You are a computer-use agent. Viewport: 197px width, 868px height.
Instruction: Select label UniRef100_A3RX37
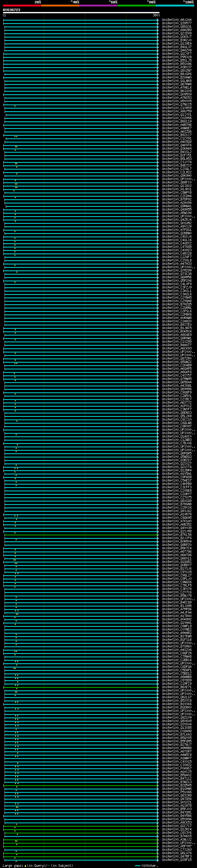[177, 67]
